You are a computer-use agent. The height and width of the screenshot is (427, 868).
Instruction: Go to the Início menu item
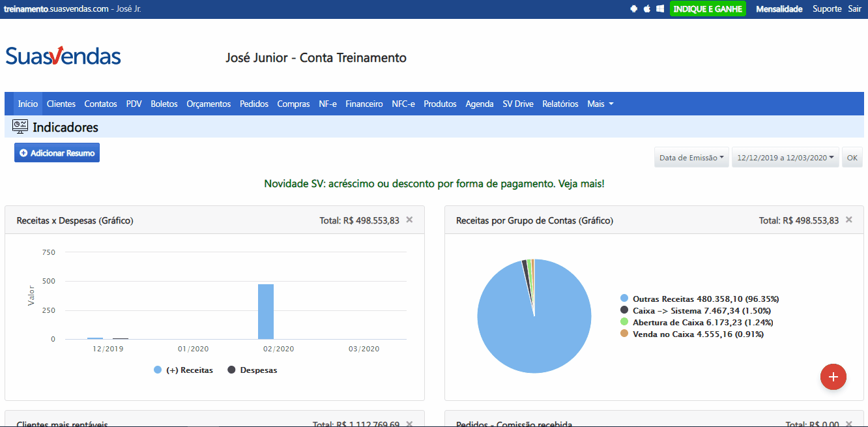click(28, 104)
